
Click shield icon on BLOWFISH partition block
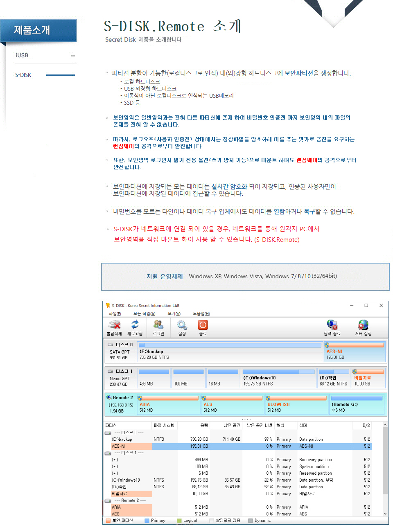click(268, 398)
